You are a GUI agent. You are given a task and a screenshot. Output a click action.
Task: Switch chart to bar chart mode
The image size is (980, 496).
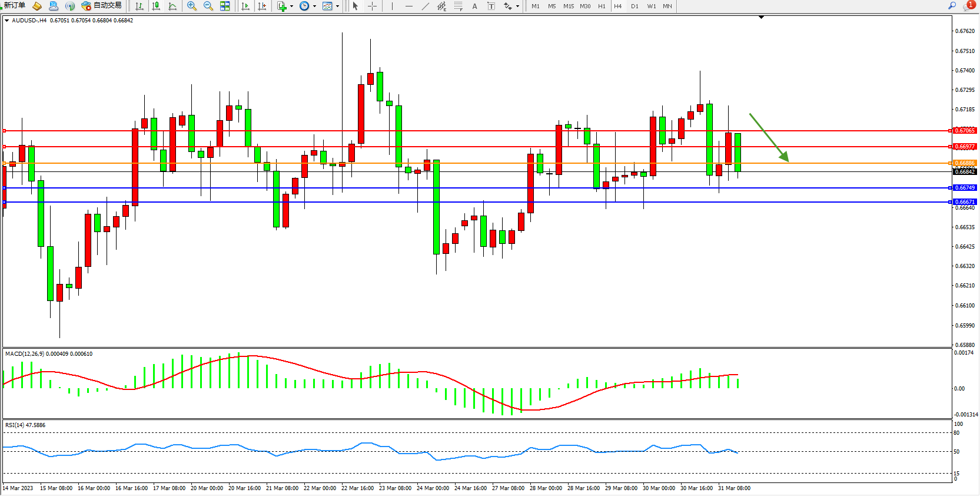click(x=139, y=6)
